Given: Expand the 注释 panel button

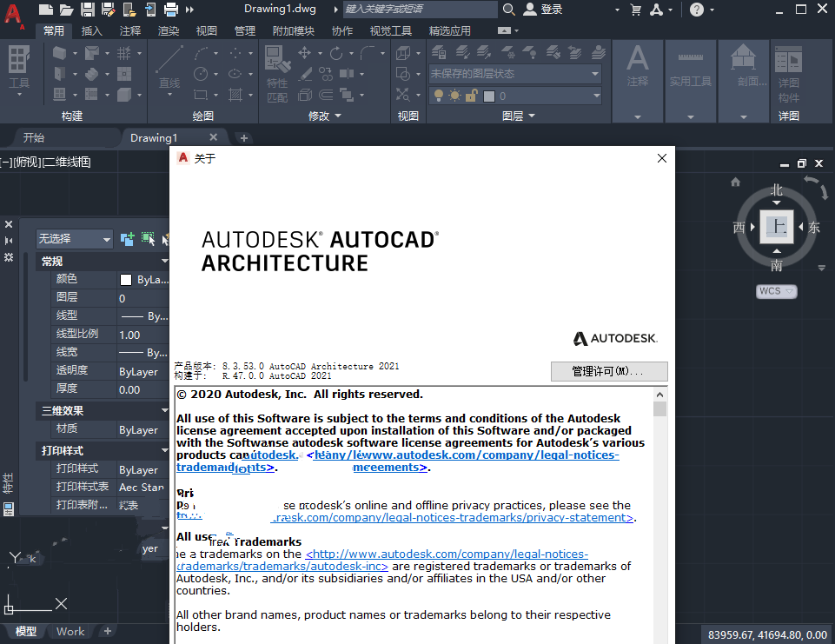Looking at the screenshot, I should coord(638,83).
